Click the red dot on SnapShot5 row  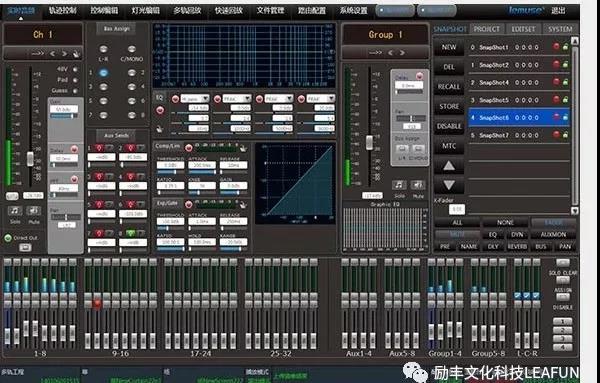[x=556, y=100]
